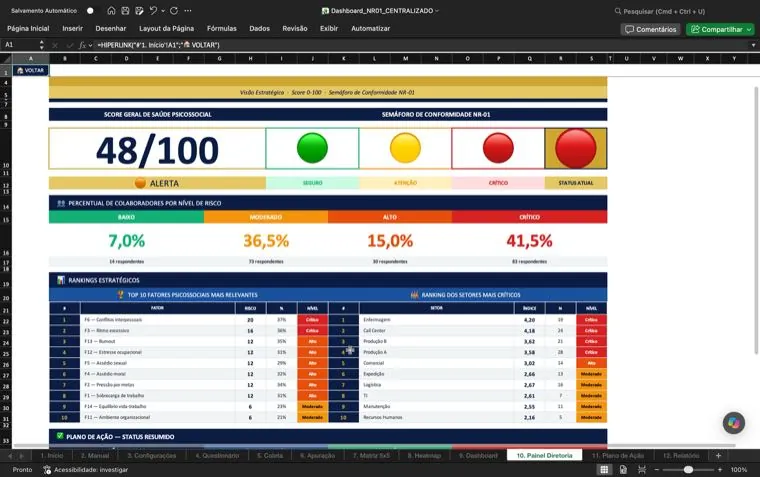760x477 pixels.
Task: Click the select-all corner triangle
Action: click(x=6, y=59)
